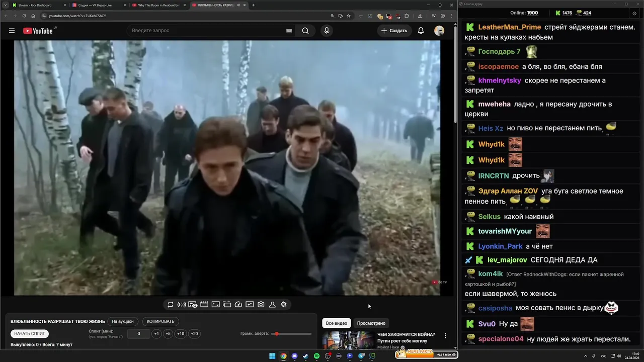The width and height of the screenshot is (644, 362).
Task: Click the film clapper icon in the player toolbar
Action: 204,305
